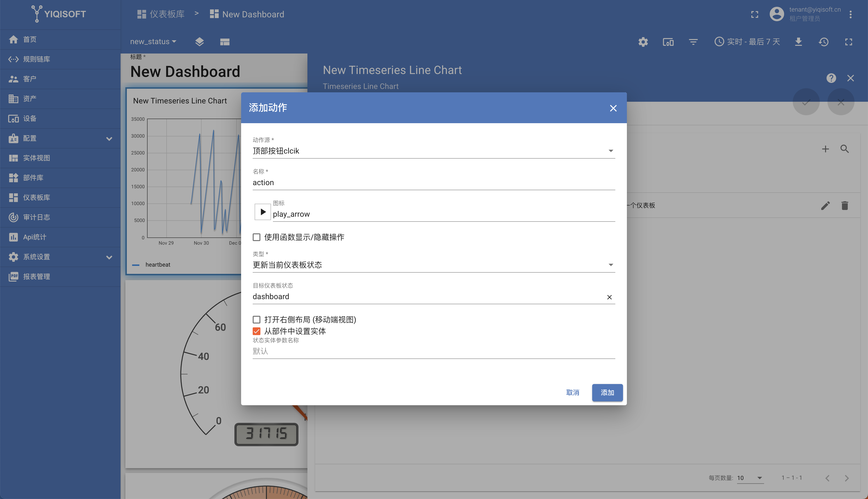Viewport: 868px width, 499px height.
Task: Enable 使用函数显示/隐藏操作 checkbox
Action: point(256,237)
